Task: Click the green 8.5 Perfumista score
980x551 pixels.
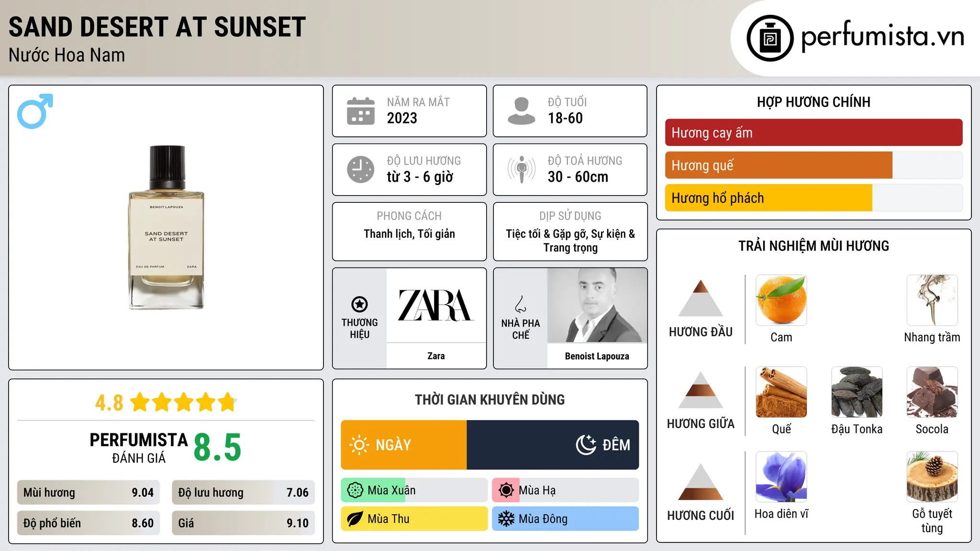Action: click(218, 447)
